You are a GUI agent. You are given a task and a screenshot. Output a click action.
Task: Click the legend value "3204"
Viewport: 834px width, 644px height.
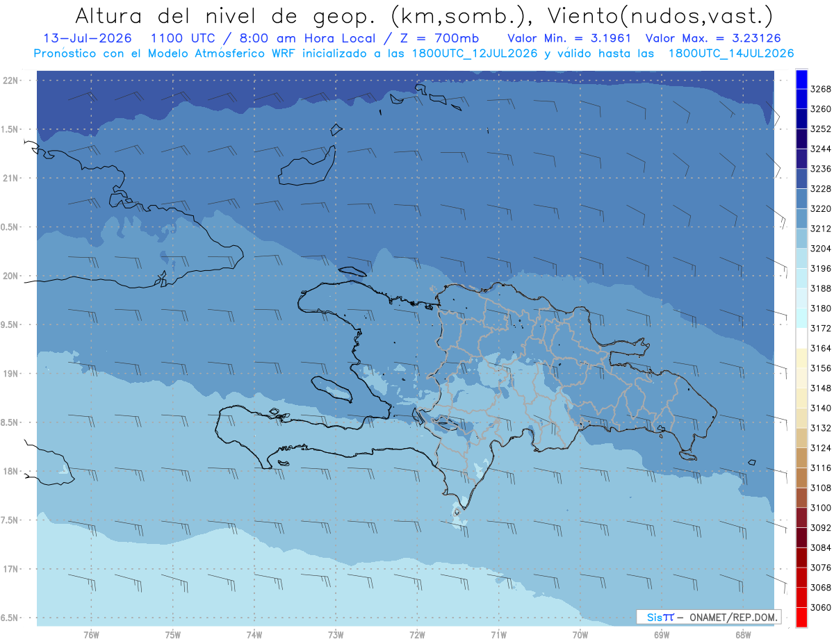coord(821,249)
